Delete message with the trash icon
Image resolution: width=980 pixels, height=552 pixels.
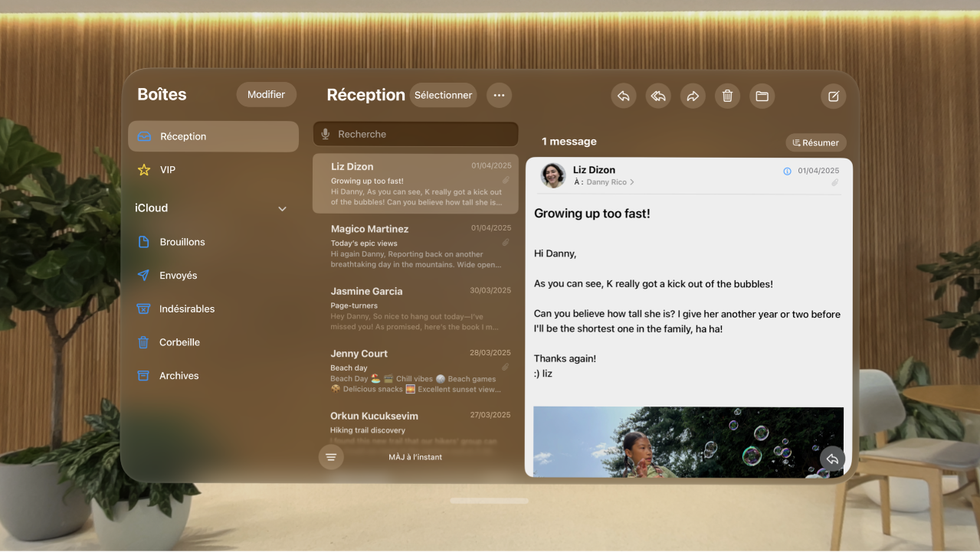point(727,96)
